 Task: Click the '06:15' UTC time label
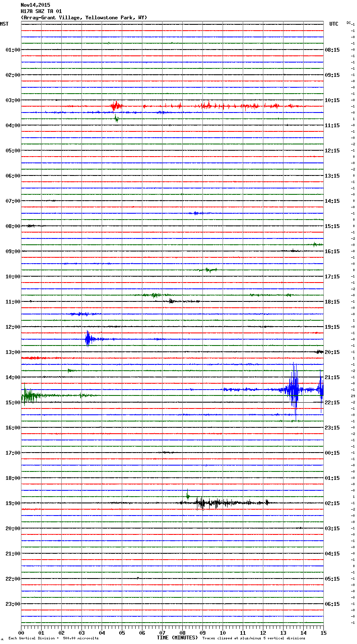(332, 604)
